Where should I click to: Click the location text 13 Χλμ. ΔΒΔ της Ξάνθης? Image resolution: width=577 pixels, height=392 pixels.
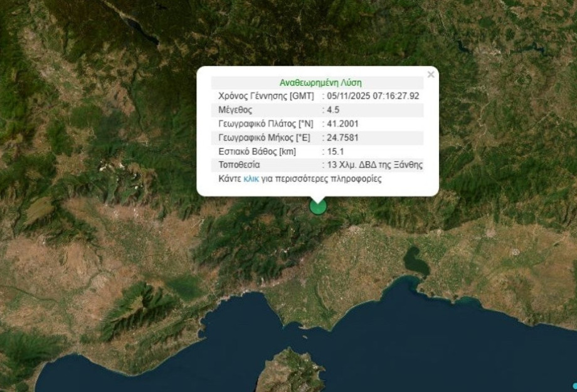click(374, 165)
